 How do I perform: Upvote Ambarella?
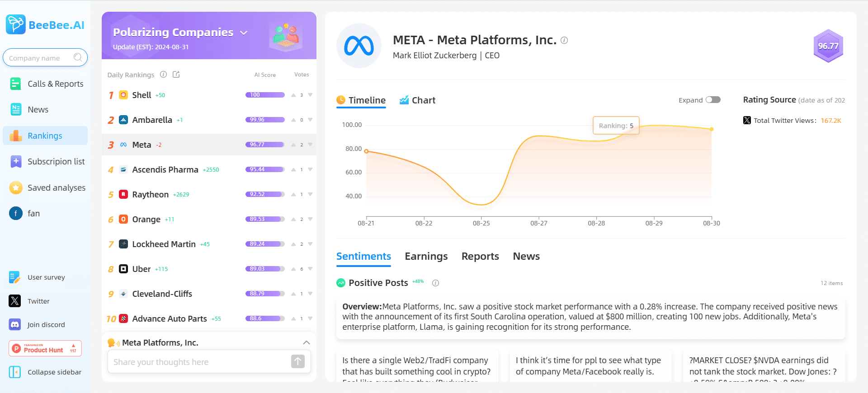pyautogui.click(x=293, y=120)
